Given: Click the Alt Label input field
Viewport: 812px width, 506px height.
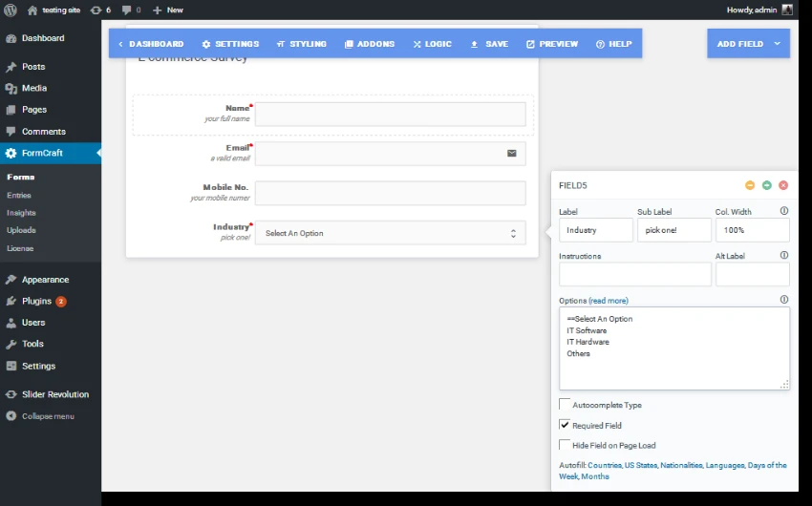Looking at the screenshot, I should (x=753, y=274).
